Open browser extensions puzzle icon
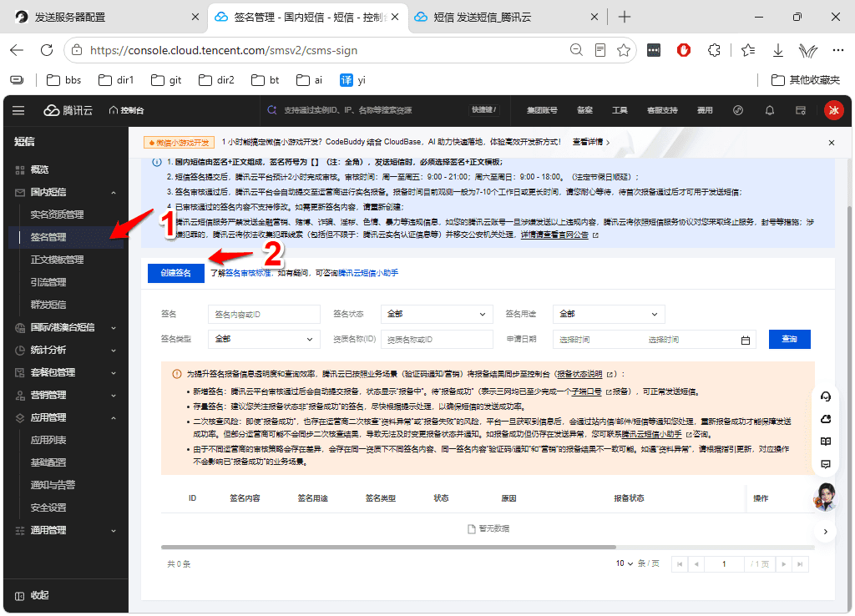Screen dimensions: 855x616 click(714, 50)
